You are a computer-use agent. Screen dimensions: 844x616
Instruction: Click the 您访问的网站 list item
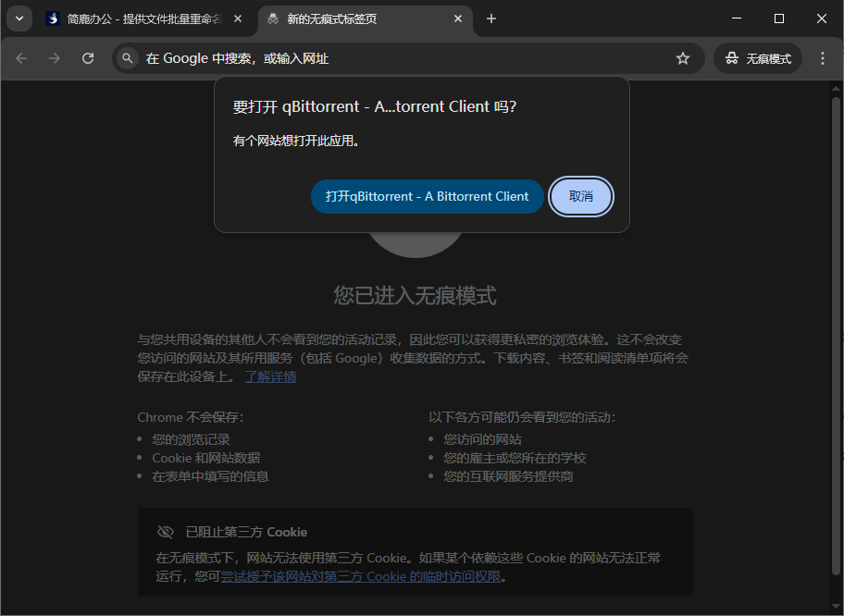click(482, 439)
